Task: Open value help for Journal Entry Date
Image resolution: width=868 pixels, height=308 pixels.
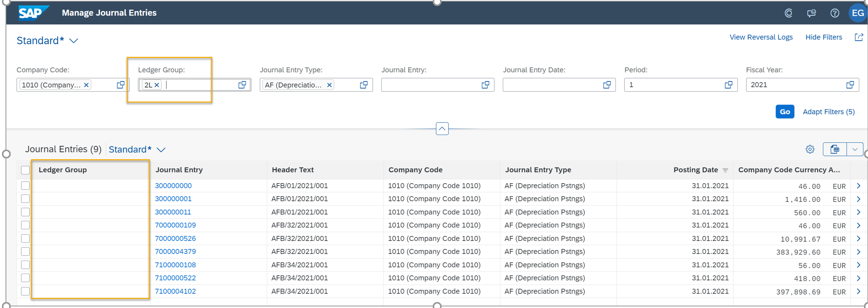Action: click(x=607, y=85)
